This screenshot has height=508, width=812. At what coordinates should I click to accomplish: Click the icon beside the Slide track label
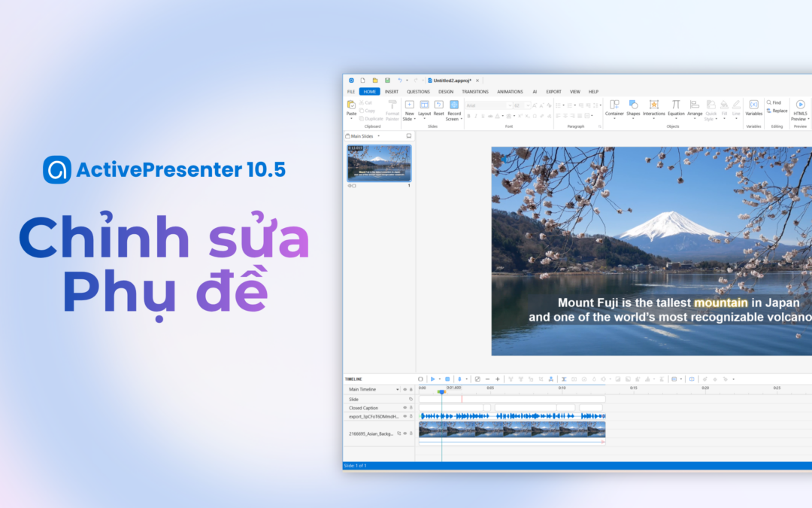[411, 399]
